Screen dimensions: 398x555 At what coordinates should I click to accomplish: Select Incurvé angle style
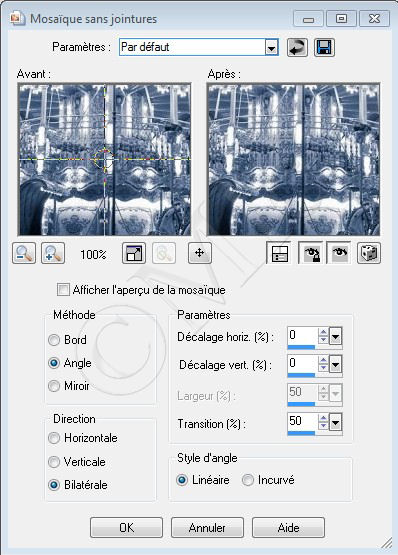click(248, 480)
